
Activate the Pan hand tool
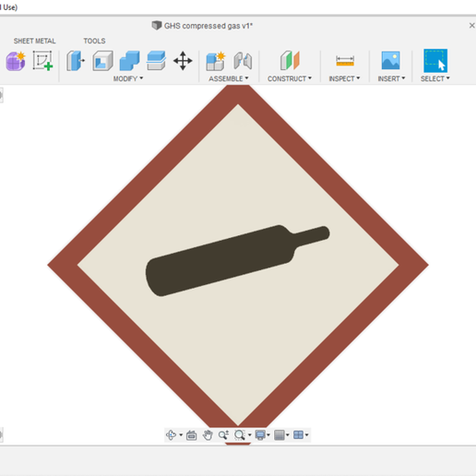click(208, 434)
